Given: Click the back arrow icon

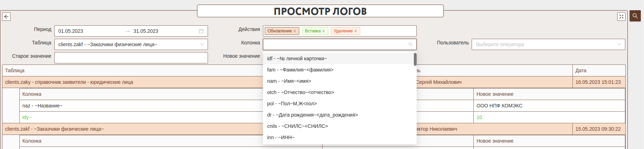Looking at the screenshot, I should (x=6, y=17).
